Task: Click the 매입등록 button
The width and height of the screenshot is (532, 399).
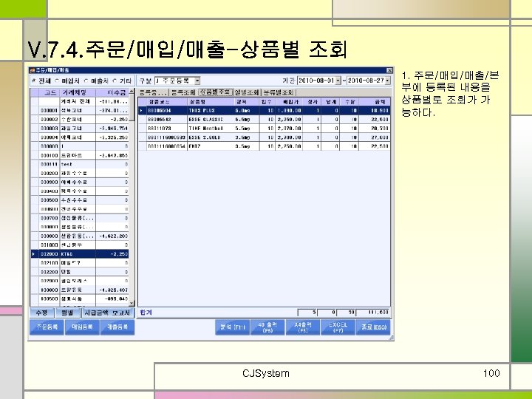Action: tap(82, 327)
